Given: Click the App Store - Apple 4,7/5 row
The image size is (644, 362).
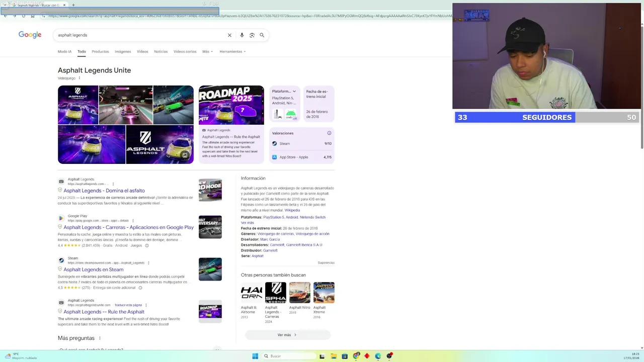Looking at the screenshot, I should 302,157.
